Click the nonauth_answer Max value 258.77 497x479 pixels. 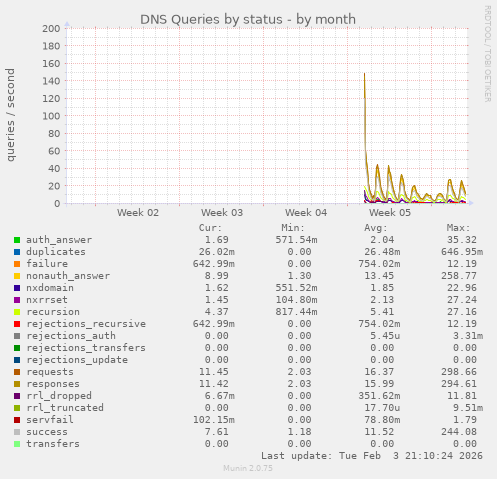point(459,276)
